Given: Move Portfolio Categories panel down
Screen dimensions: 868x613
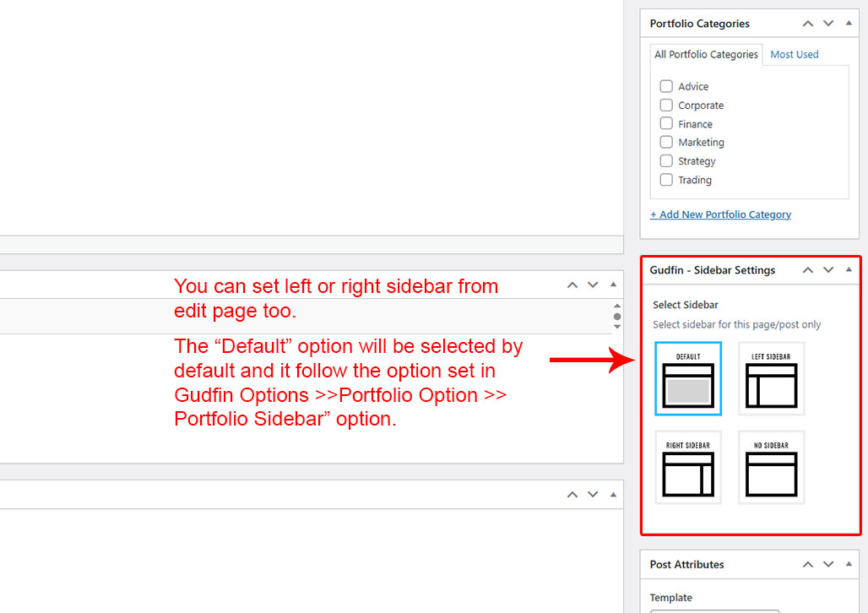Looking at the screenshot, I should [x=828, y=24].
